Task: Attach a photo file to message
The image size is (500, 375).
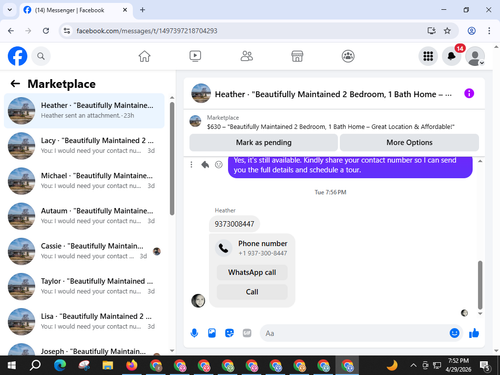Action: 212,333
